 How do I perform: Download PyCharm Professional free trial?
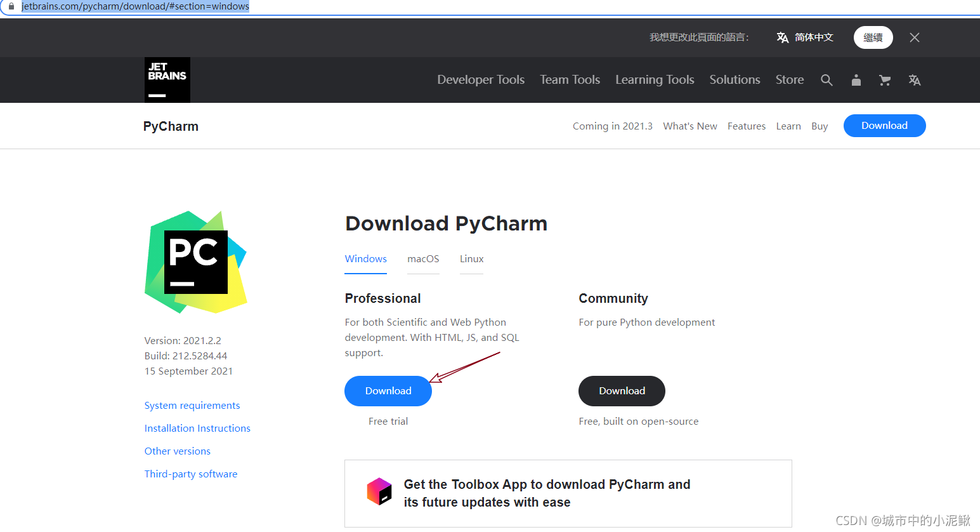[x=388, y=391]
